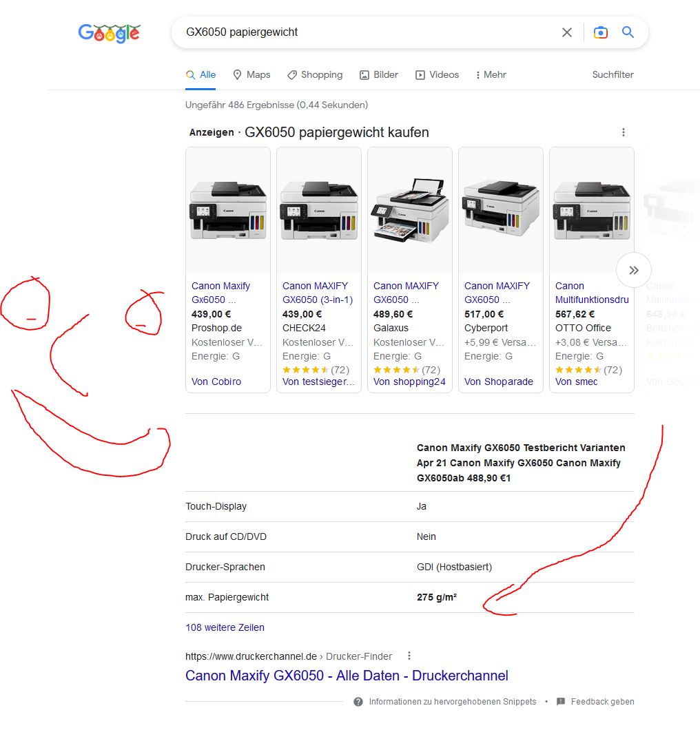700x730 pixels.
Task: Follow the Von smec link
Action: pyautogui.click(x=576, y=382)
